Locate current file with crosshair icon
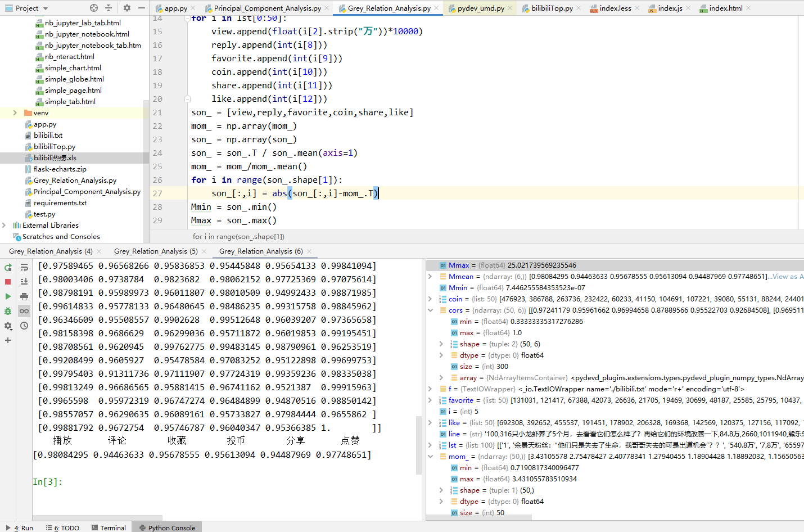Screen dimensions: 804x532 coord(94,8)
